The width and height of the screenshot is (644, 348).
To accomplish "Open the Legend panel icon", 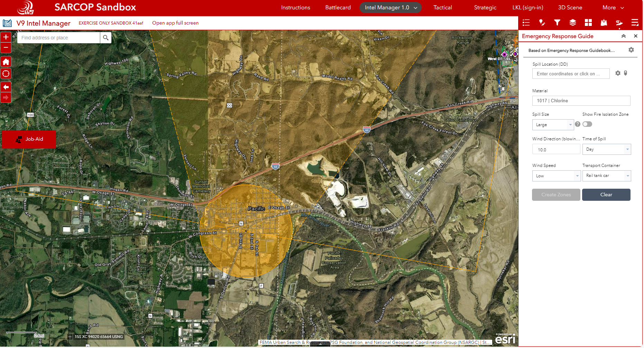I will pyautogui.click(x=526, y=22).
